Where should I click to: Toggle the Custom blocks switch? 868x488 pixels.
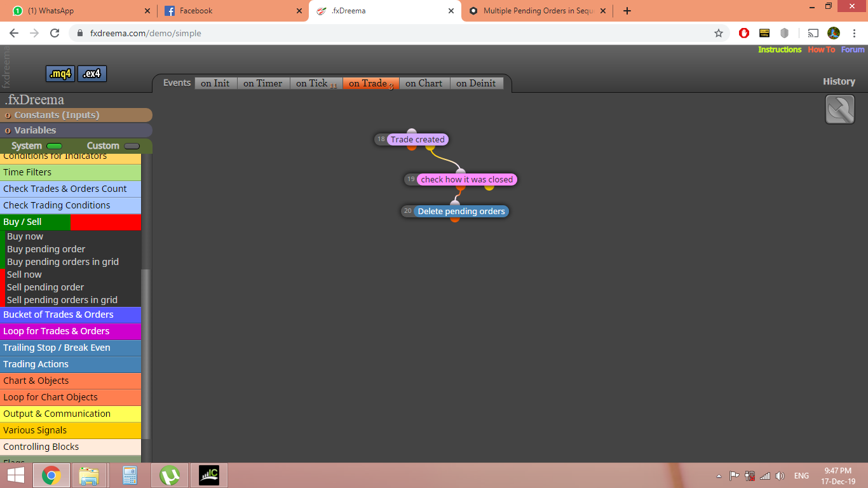click(132, 146)
